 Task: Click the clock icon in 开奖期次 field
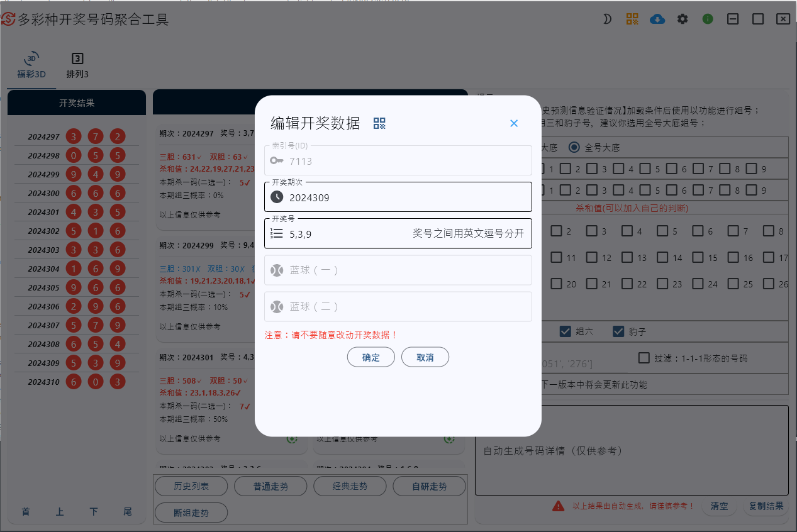coord(277,197)
